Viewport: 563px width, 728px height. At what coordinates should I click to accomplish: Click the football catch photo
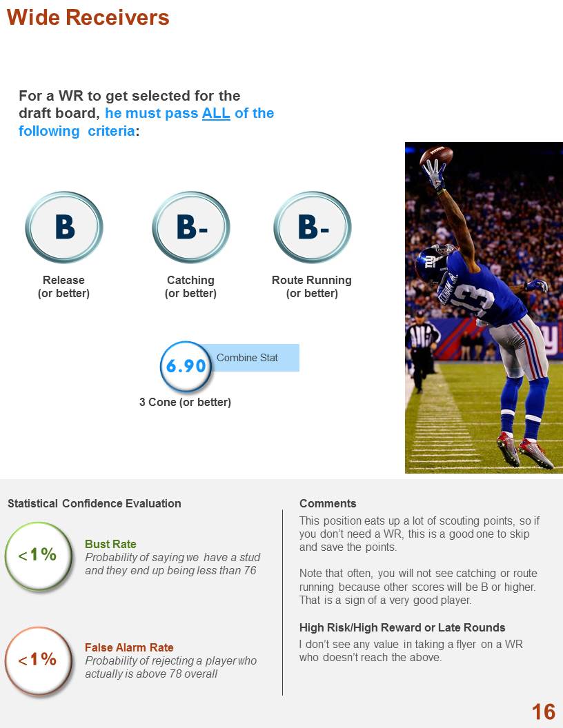click(484, 307)
